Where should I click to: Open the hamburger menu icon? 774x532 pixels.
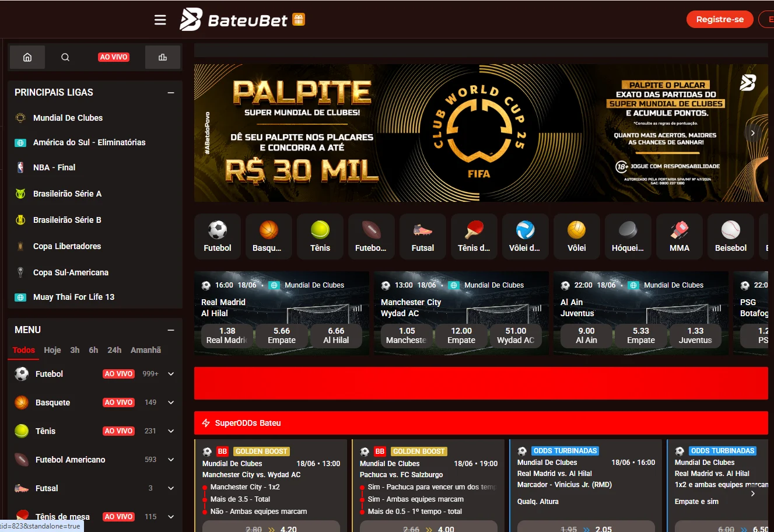pyautogui.click(x=160, y=20)
